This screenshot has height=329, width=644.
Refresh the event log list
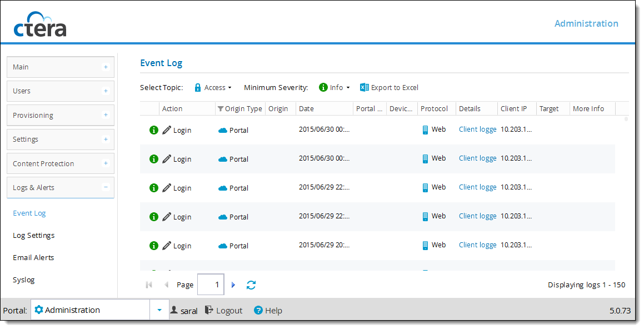coord(251,285)
